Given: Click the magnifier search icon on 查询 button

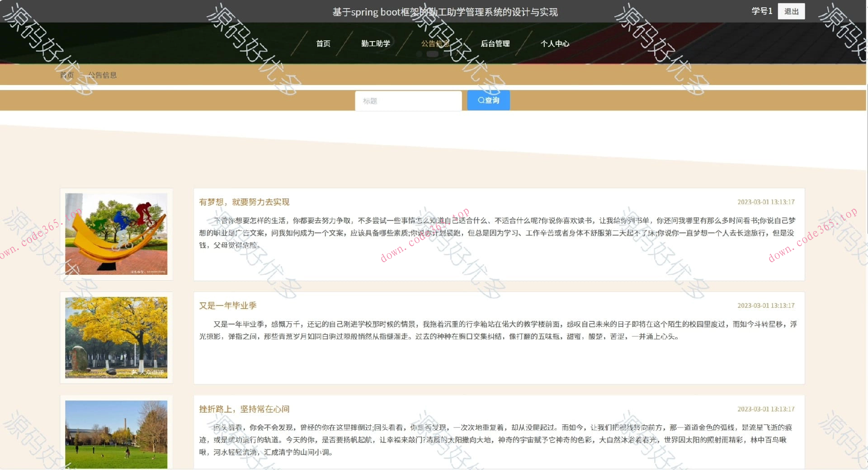Looking at the screenshot, I should click(x=481, y=100).
